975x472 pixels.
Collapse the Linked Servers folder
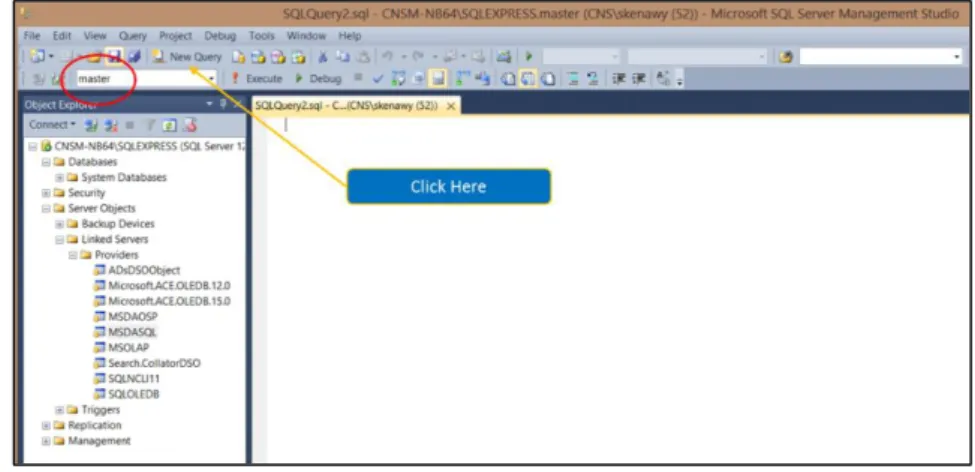[x=59, y=239]
